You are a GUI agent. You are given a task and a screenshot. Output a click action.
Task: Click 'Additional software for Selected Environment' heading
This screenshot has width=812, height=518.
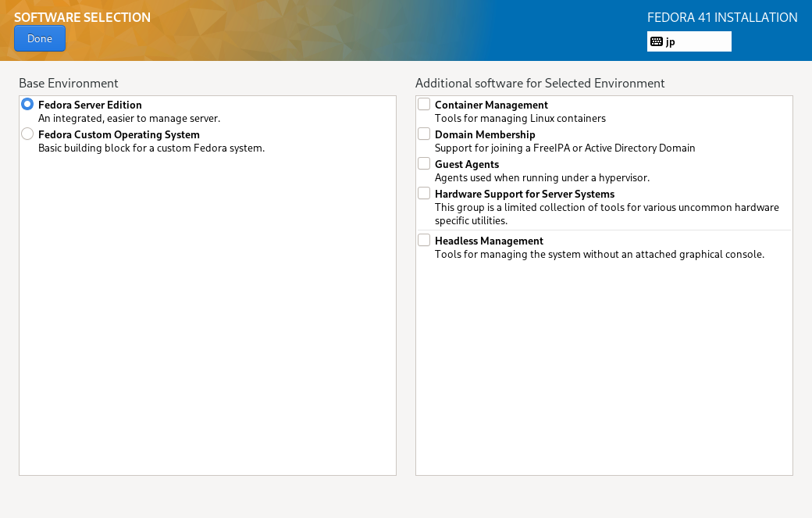(x=540, y=84)
